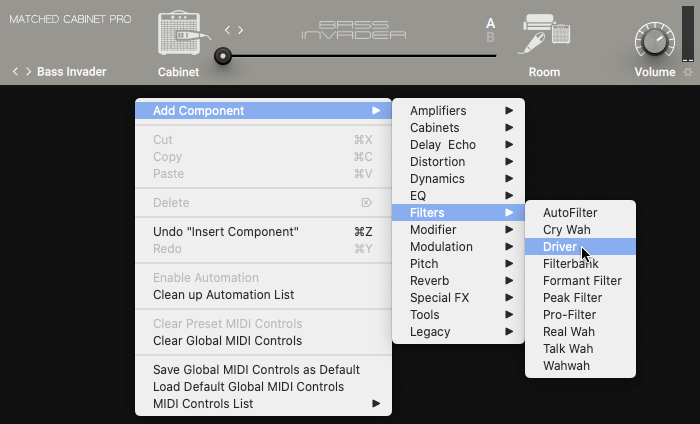Choose Filterbank component

[x=580, y=263]
